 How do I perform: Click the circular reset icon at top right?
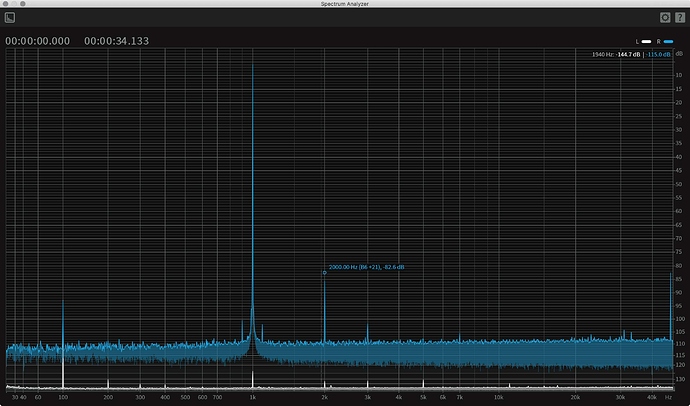pyautogui.click(x=664, y=17)
